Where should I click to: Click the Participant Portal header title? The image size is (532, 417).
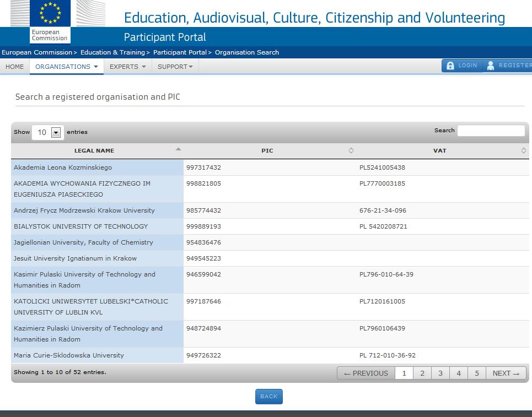[x=165, y=37]
